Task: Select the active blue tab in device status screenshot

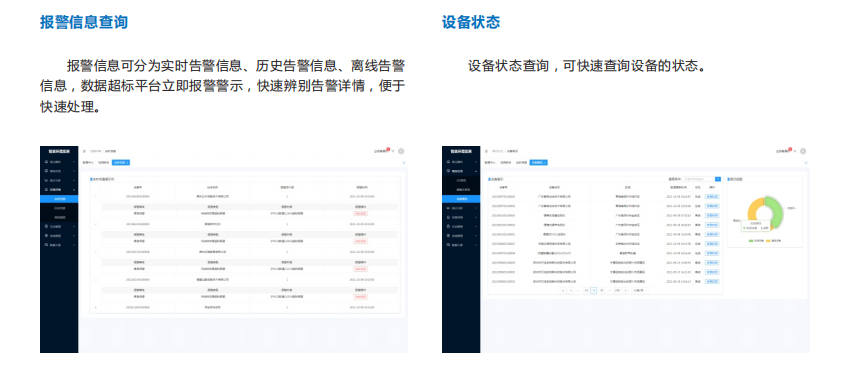Action: click(x=539, y=163)
